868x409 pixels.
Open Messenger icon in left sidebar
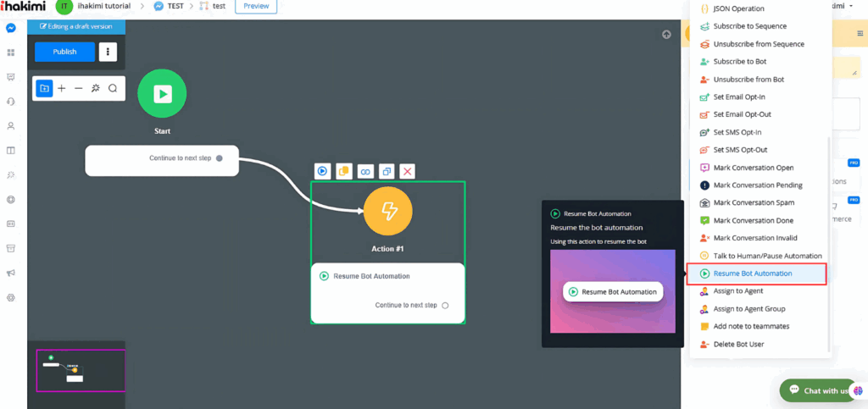tap(11, 28)
